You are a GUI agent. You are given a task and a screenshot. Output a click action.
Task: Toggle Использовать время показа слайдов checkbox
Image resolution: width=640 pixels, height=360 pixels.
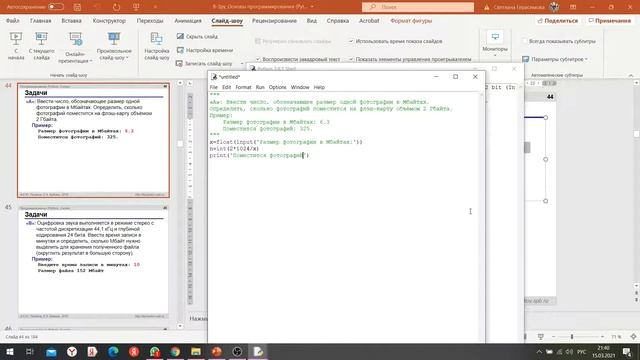coord(351,41)
